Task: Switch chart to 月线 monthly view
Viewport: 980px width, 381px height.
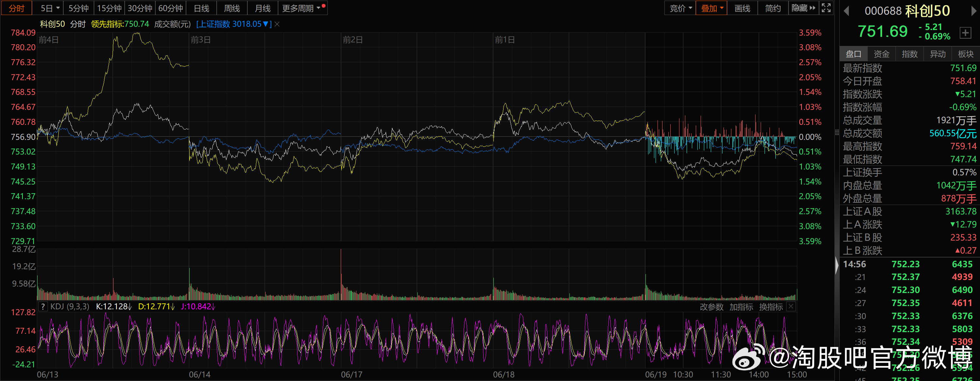Action: [x=262, y=8]
